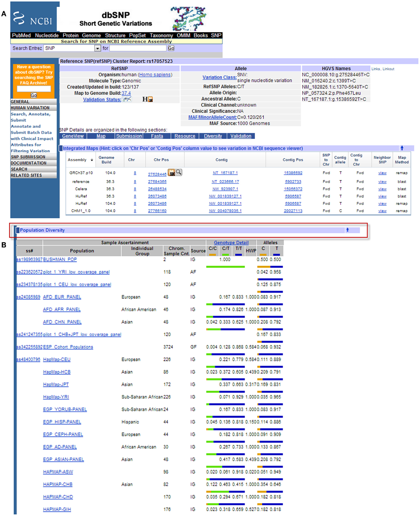The width and height of the screenshot is (420, 516).
Task: Open submission ss342255892 link
Action: point(29,347)
